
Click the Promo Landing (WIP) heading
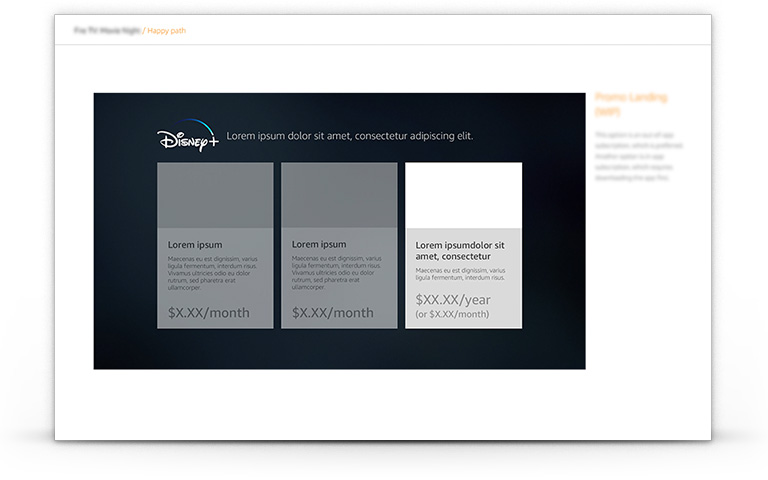(x=631, y=104)
